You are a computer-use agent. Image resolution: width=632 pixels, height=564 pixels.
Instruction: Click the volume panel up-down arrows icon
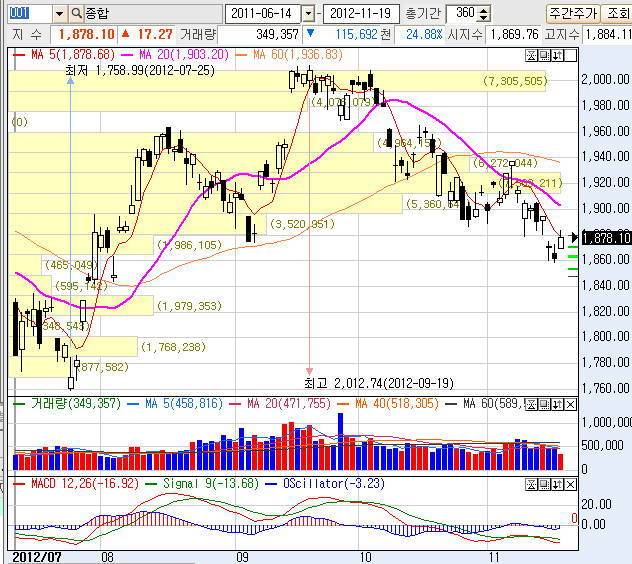click(x=557, y=404)
